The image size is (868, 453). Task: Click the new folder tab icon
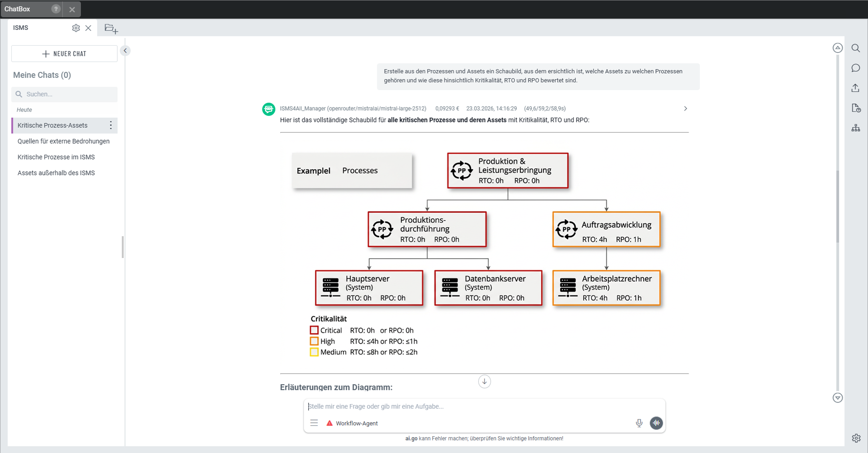click(111, 29)
